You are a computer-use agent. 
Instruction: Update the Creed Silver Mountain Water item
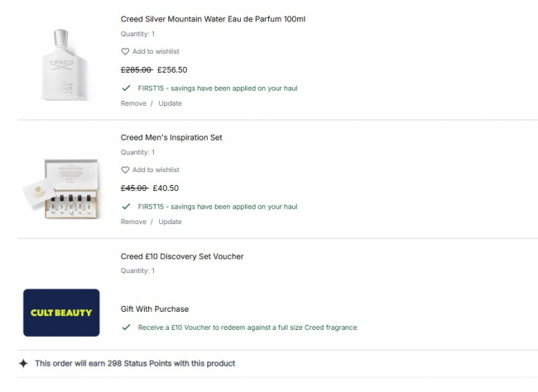click(x=170, y=103)
